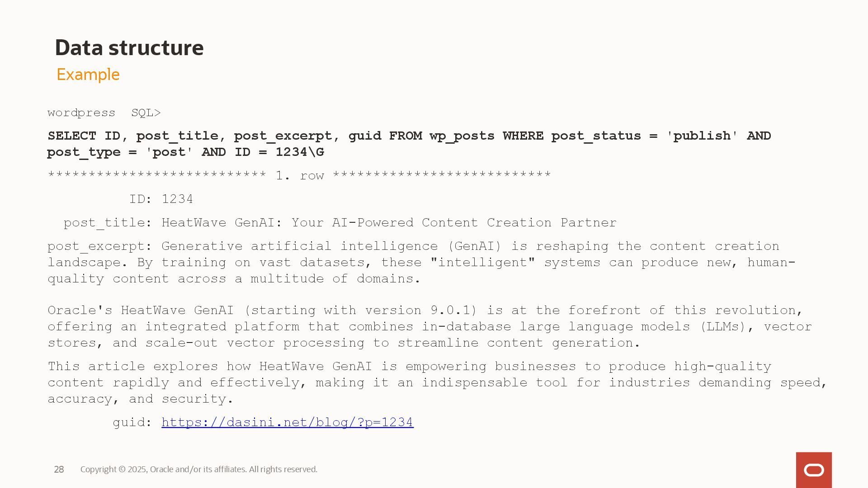Click the paragraph starting 'This article explores'

click(437, 383)
